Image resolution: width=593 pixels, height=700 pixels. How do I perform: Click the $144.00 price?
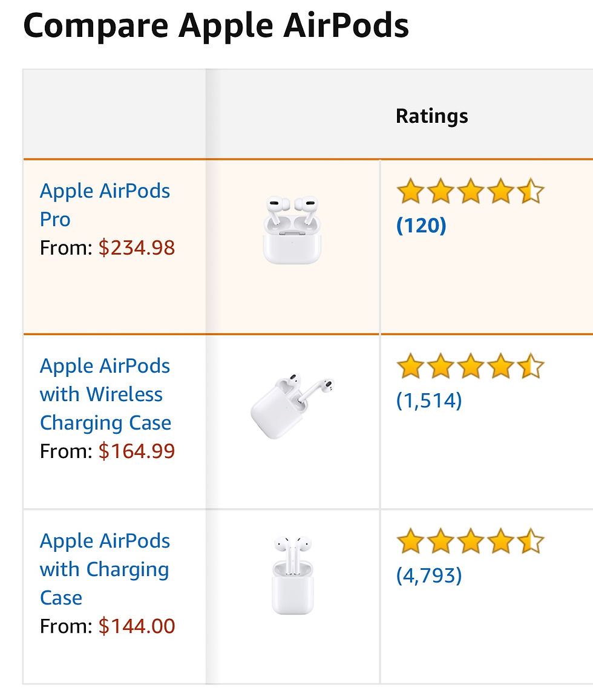pos(137,626)
